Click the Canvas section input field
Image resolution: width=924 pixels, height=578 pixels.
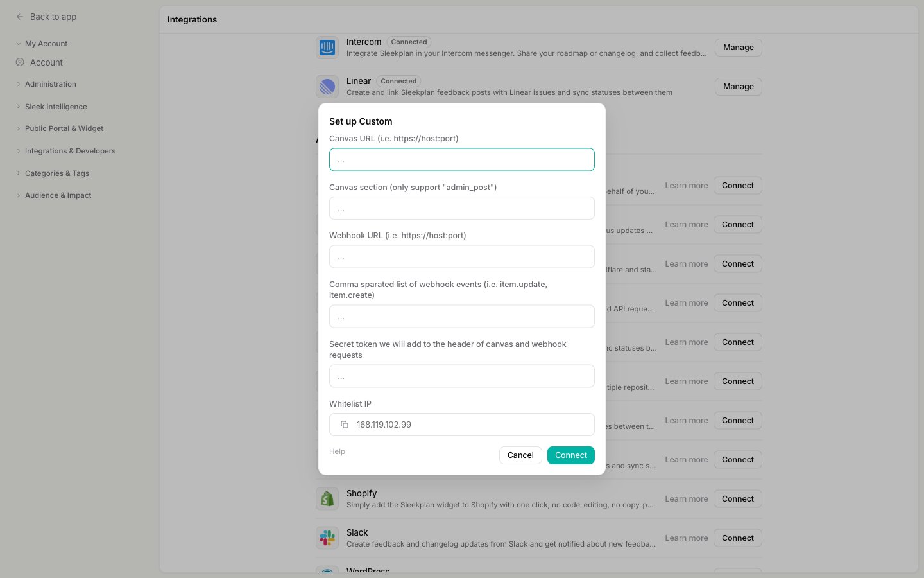click(462, 208)
